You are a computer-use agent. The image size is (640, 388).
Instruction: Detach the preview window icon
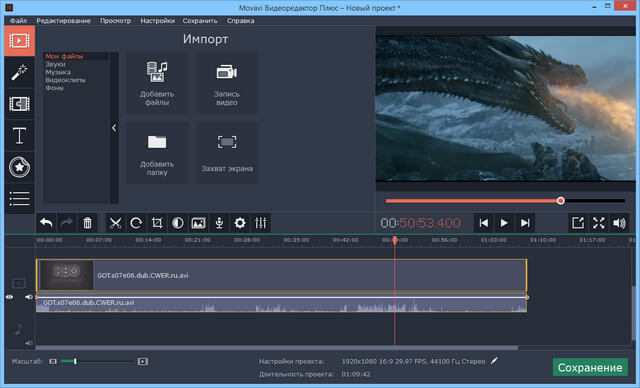(x=578, y=223)
